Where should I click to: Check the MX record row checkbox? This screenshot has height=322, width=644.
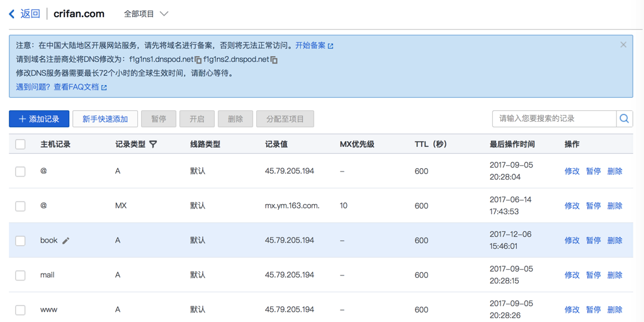[20, 206]
